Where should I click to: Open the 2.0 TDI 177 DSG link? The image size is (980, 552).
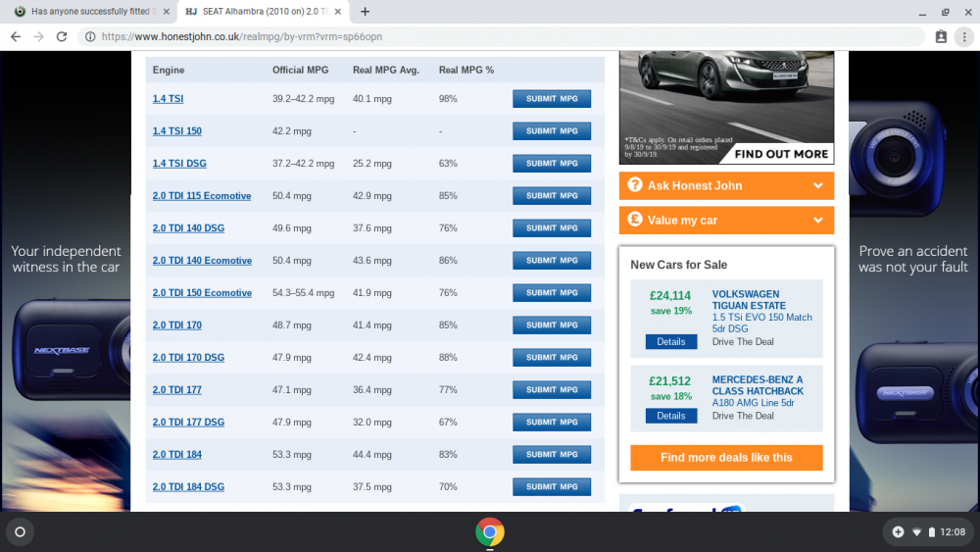(188, 423)
